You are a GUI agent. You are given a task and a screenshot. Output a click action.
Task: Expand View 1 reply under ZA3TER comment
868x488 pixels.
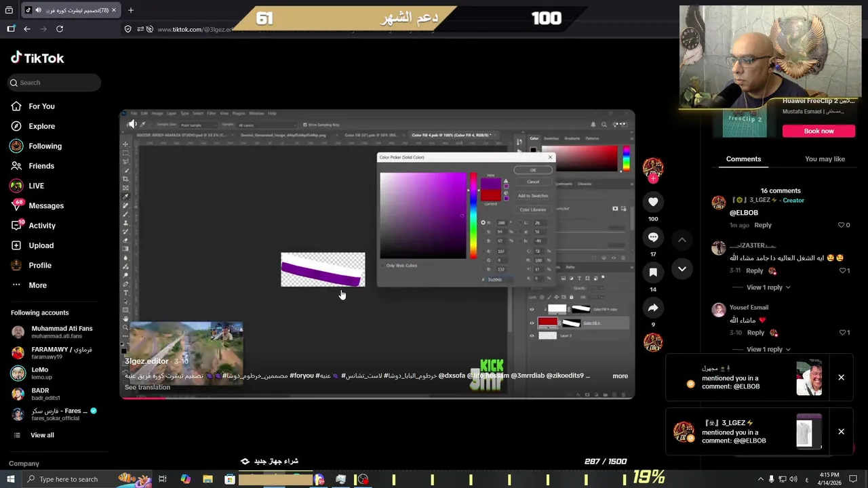tap(768, 287)
